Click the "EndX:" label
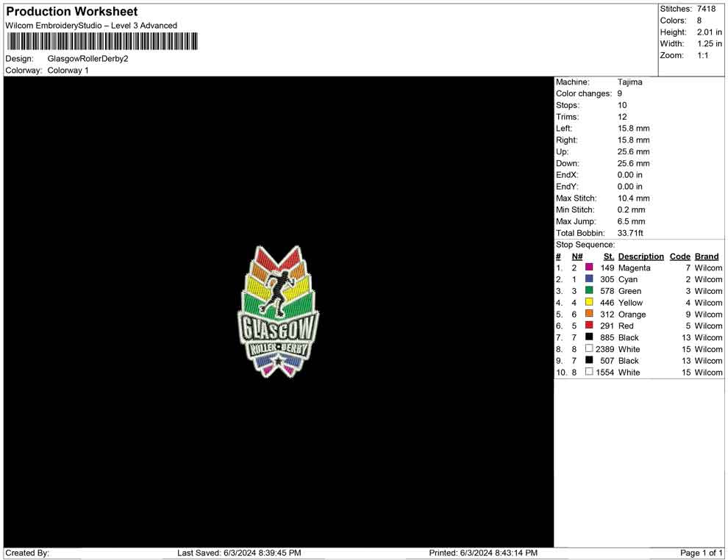The width and height of the screenshot is (728, 560). [567, 175]
